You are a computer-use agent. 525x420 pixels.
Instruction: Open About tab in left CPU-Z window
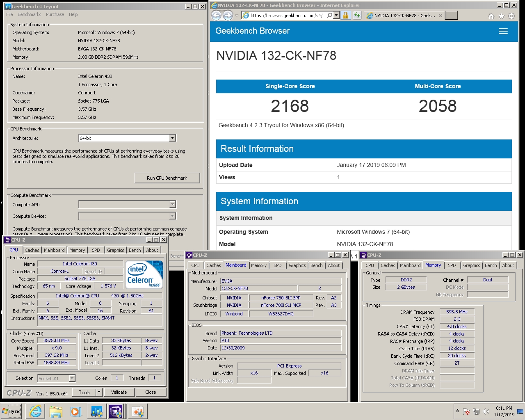(x=152, y=250)
